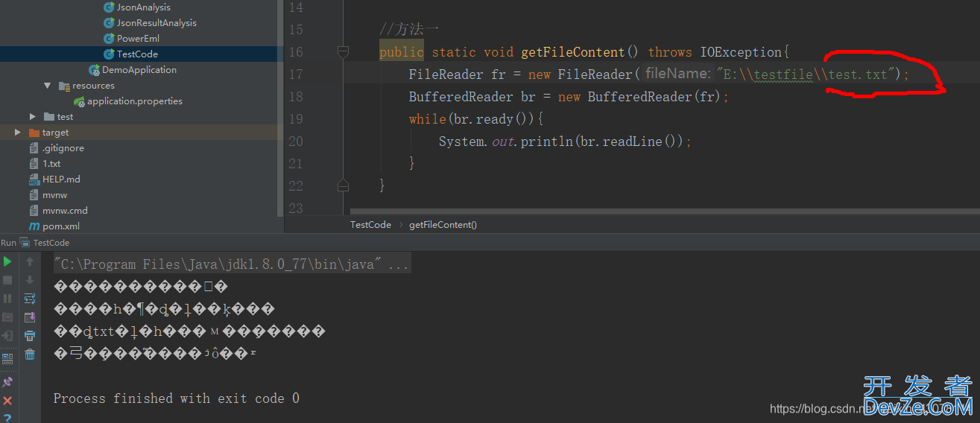
Task: Expand the test folder arrow
Action: pyautogui.click(x=33, y=117)
